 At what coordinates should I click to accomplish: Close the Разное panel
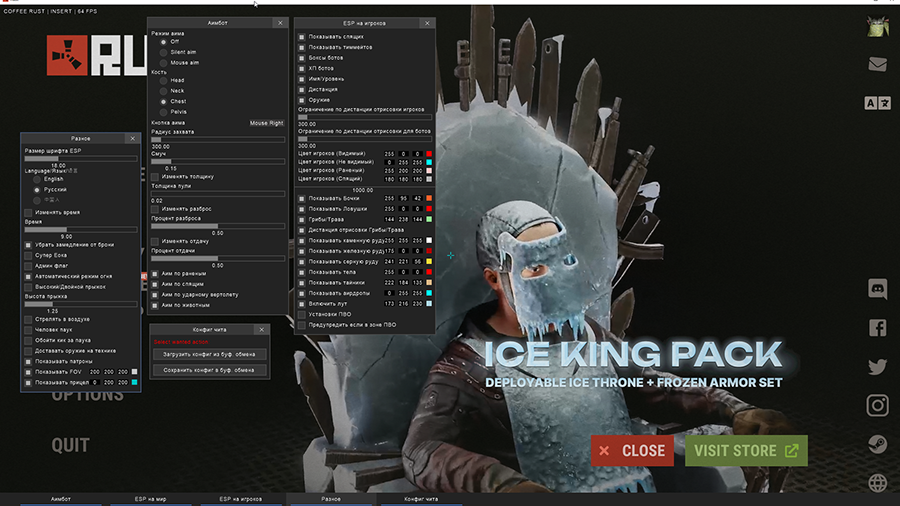pos(133,138)
